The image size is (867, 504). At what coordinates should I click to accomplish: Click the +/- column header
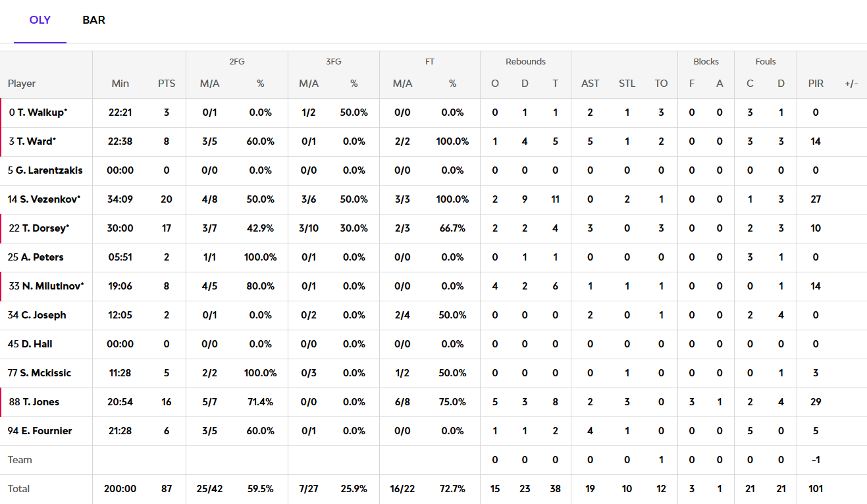(x=851, y=84)
